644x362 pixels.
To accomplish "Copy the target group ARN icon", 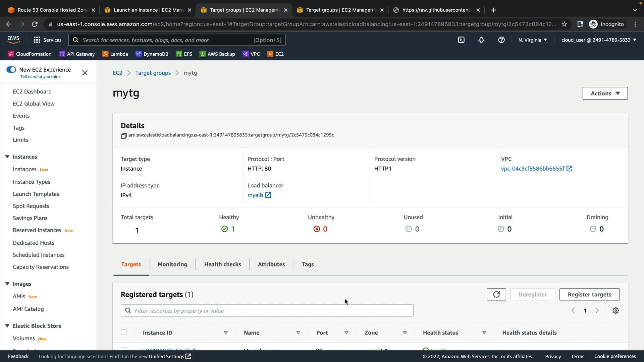I will [x=124, y=136].
